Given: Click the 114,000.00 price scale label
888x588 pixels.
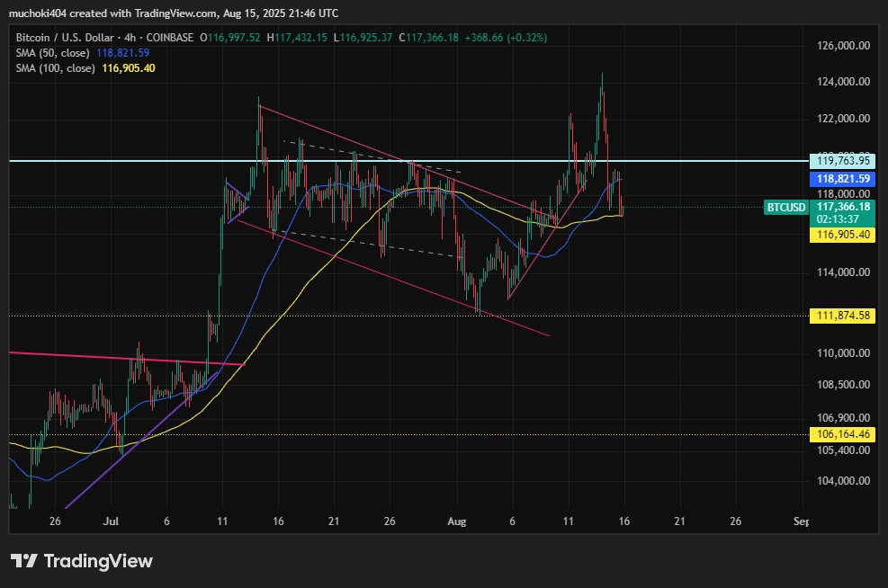Looking at the screenshot, I should [842, 273].
